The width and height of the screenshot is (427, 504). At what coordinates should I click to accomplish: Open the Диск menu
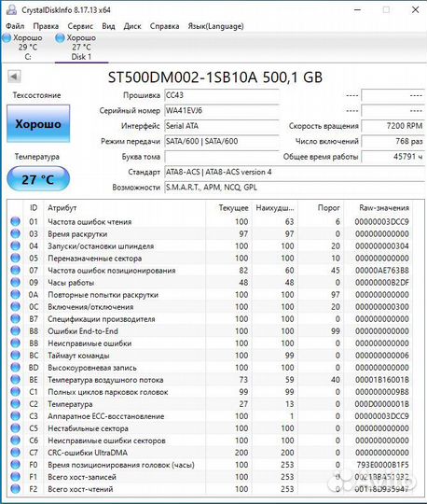(x=132, y=26)
